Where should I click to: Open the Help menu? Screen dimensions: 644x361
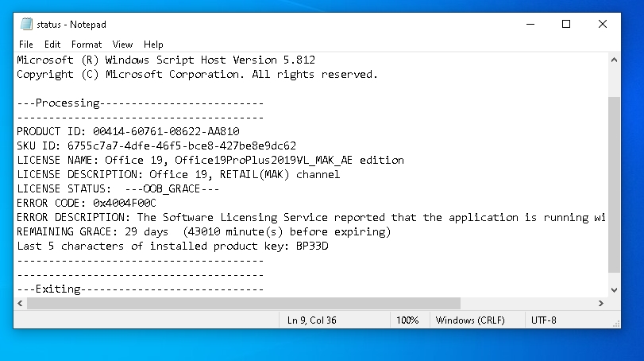pos(153,45)
